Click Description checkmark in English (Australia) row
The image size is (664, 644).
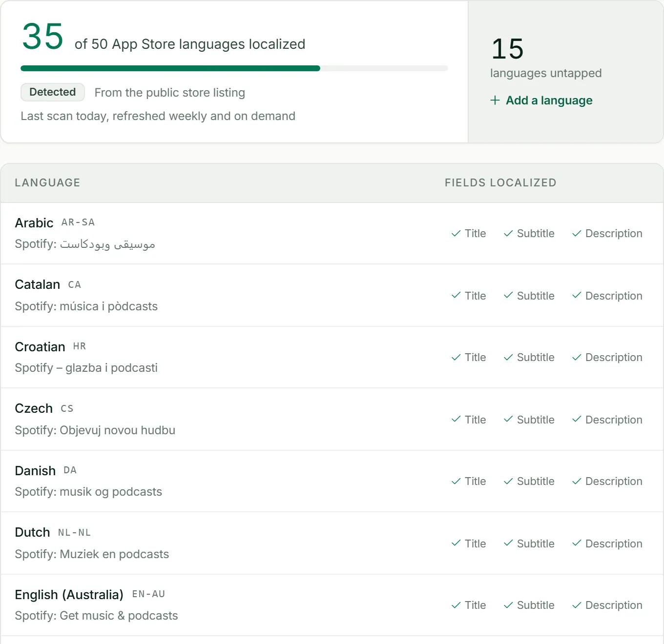click(577, 605)
